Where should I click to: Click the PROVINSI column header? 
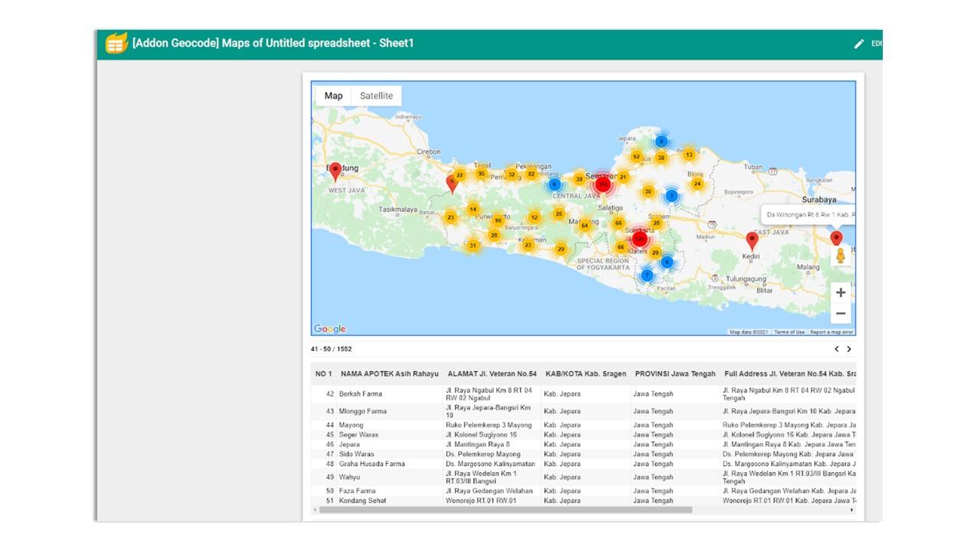point(675,374)
